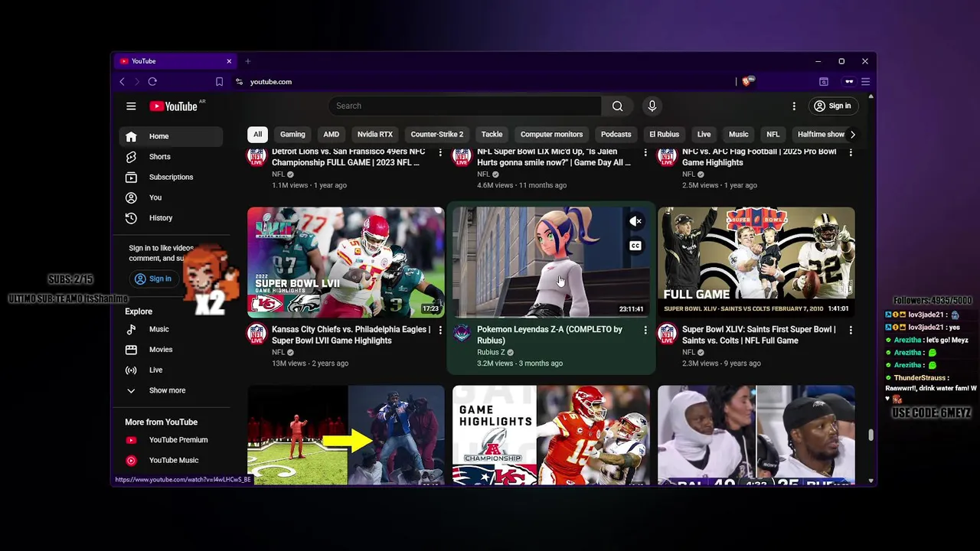Toggle captions on Pokemon preview
This screenshot has width=980, height=551.
click(x=635, y=246)
